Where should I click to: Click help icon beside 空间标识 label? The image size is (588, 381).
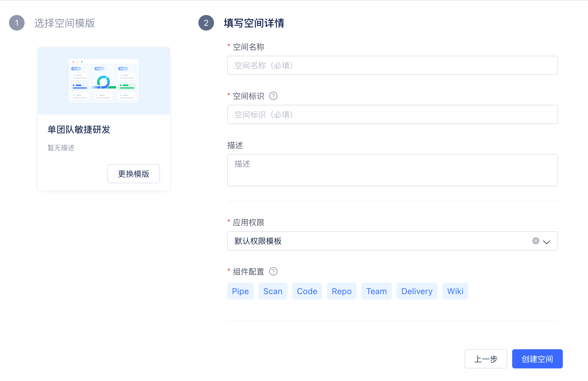[273, 96]
